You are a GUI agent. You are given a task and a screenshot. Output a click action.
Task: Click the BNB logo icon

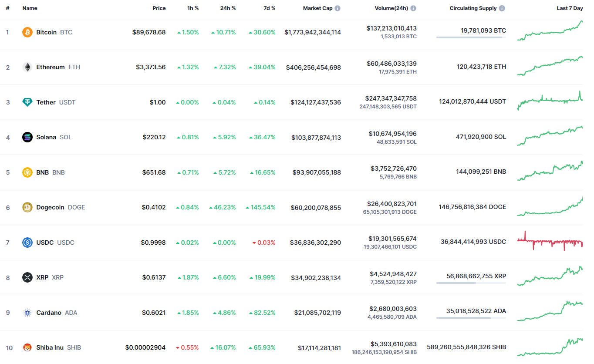(27, 172)
